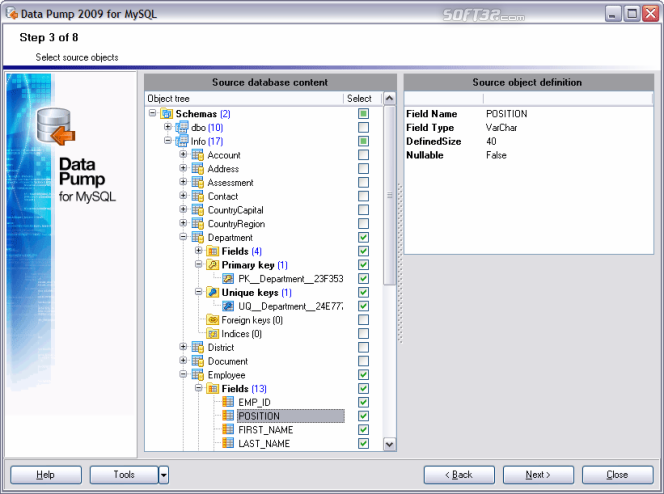Viewport: 664px width, 494px height.
Task: Click the PK__Department key icon
Action: tap(228, 279)
